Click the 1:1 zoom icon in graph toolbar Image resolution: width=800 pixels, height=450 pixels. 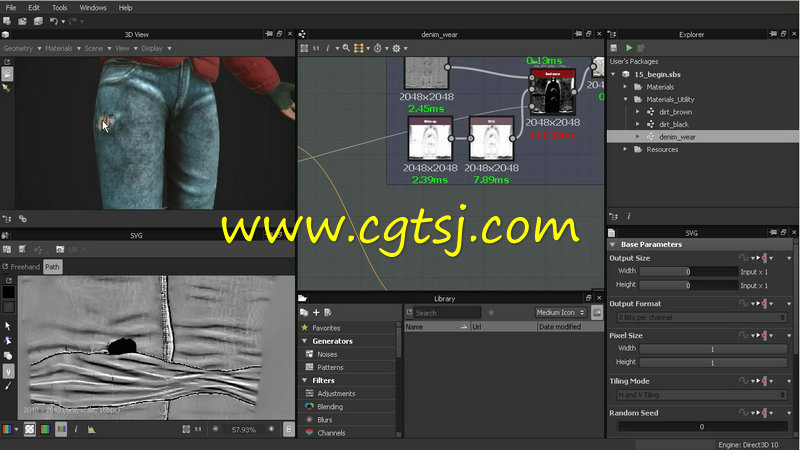point(316,48)
